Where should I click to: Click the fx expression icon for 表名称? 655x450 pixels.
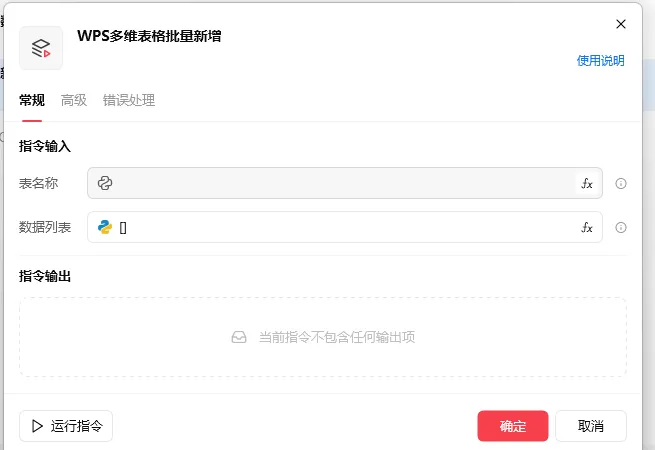coord(587,183)
